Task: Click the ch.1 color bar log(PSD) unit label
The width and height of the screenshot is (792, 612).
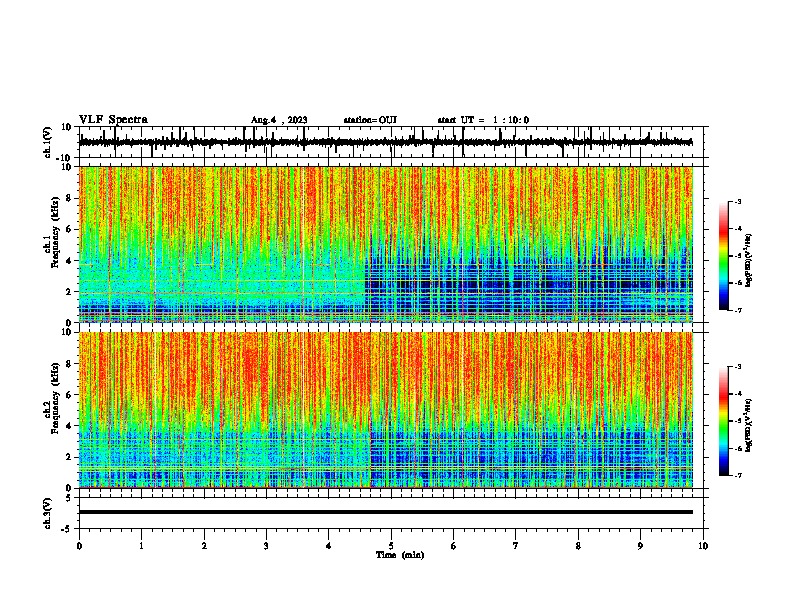Action: [749, 261]
